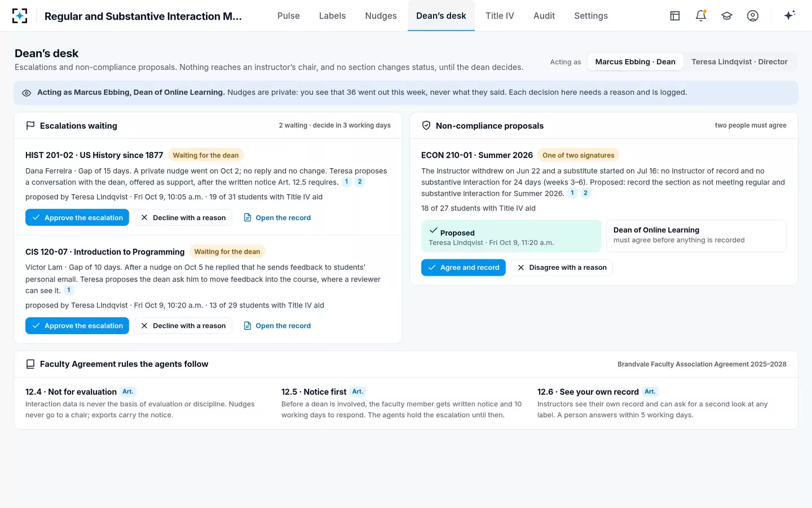Act as Marcus Ebbing · Dean
This screenshot has height=508, width=812.
(x=635, y=62)
